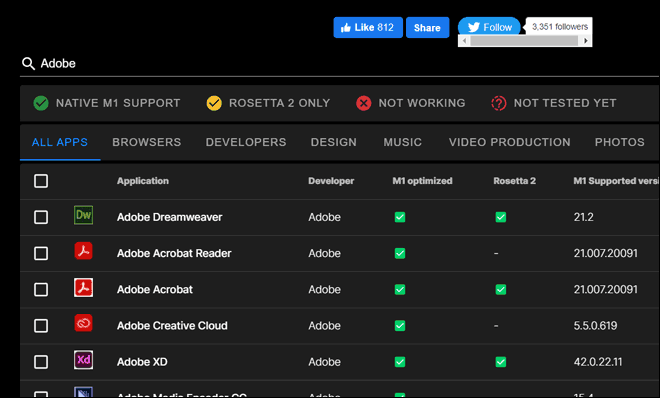Open the PHOTOS tab
660x398 pixels.
(620, 142)
